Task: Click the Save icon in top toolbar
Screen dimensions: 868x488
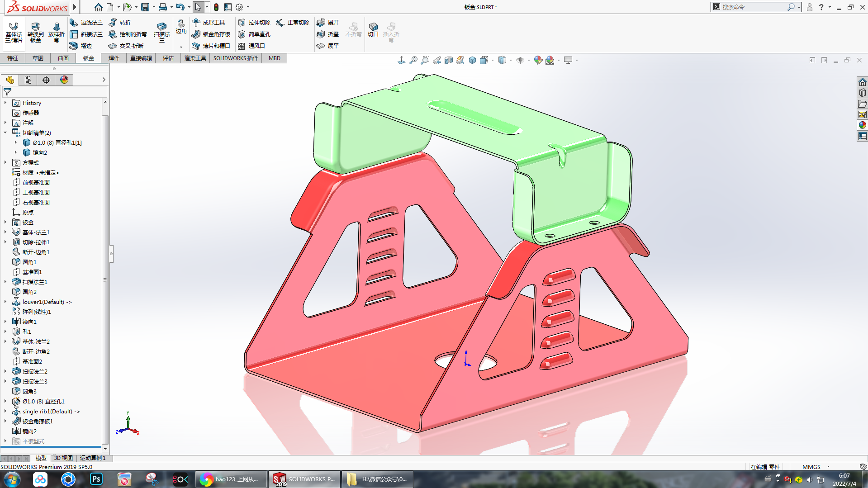Action: [145, 7]
